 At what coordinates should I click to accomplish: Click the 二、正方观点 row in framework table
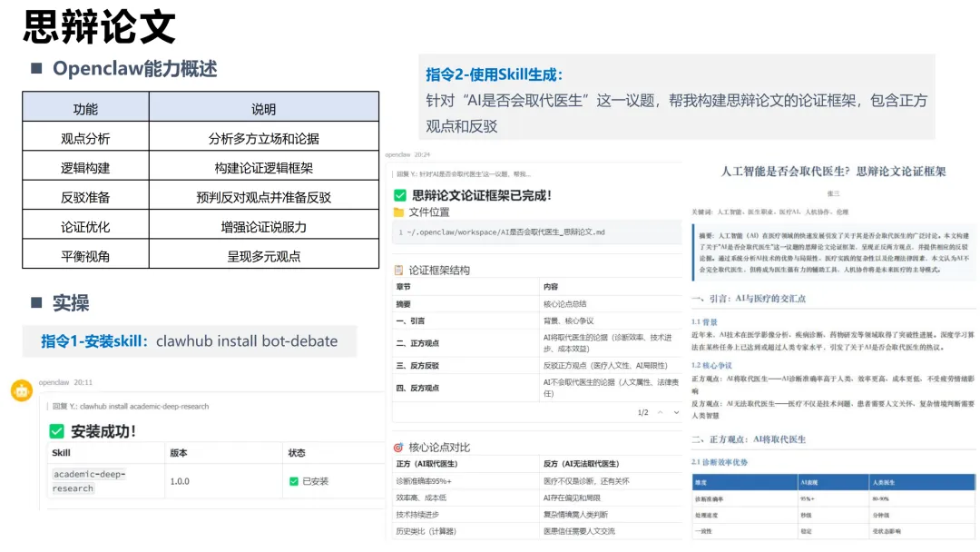[x=537, y=343]
